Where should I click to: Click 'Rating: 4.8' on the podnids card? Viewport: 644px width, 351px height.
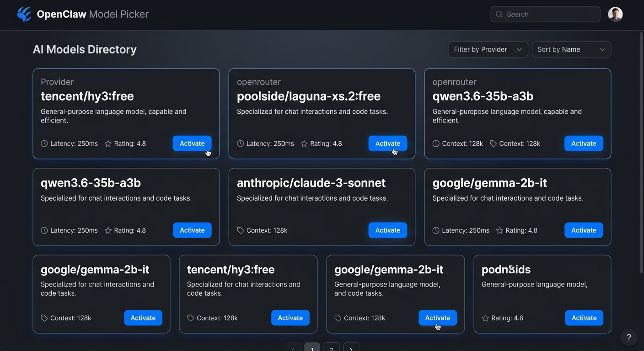pyautogui.click(x=507, y=318)
